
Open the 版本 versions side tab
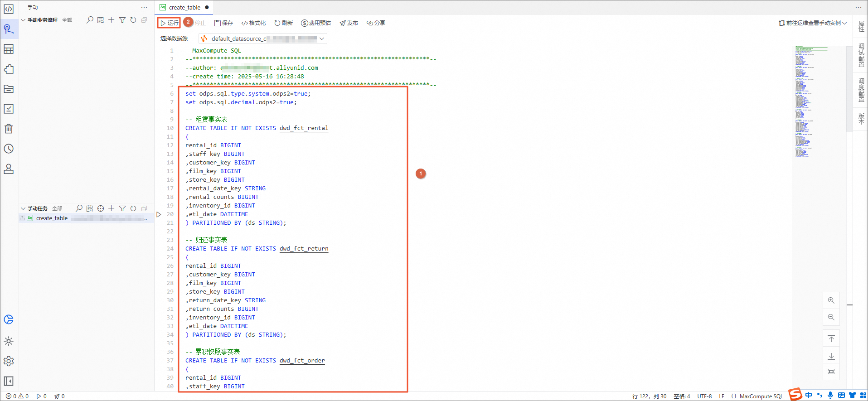tap(861, 119)
